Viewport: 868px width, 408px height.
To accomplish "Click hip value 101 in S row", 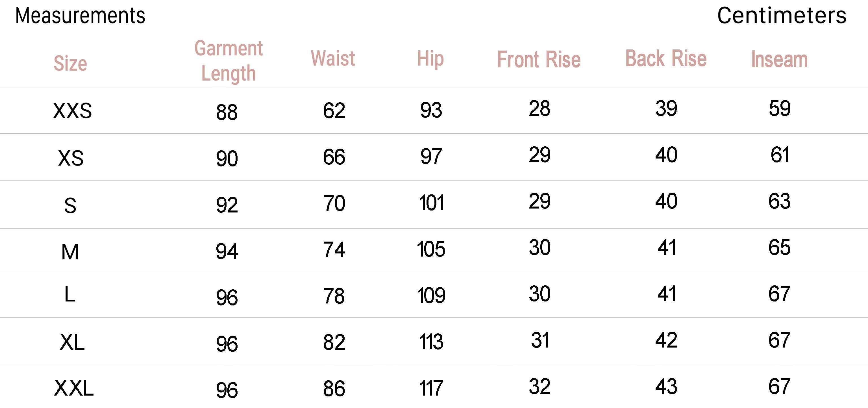I will (431, 203).
